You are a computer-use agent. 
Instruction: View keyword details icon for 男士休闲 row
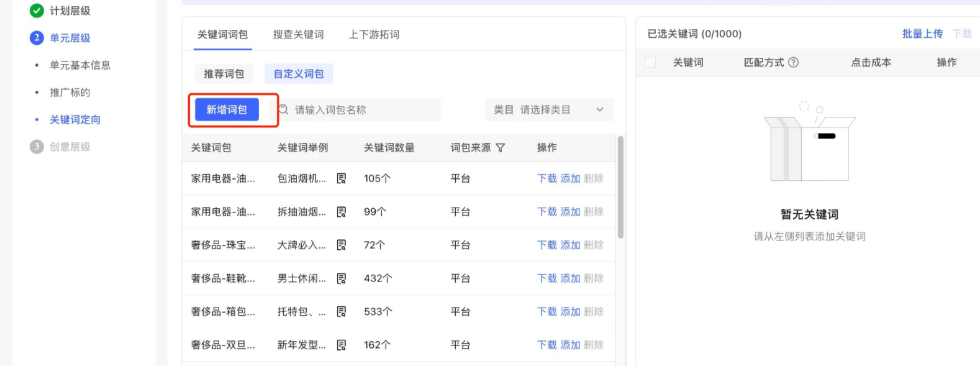coord(342,278)
